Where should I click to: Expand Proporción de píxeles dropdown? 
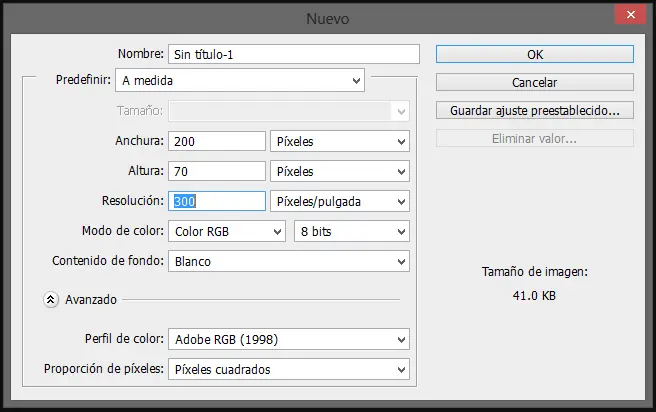pyautogui.click(x=288, y=369)
